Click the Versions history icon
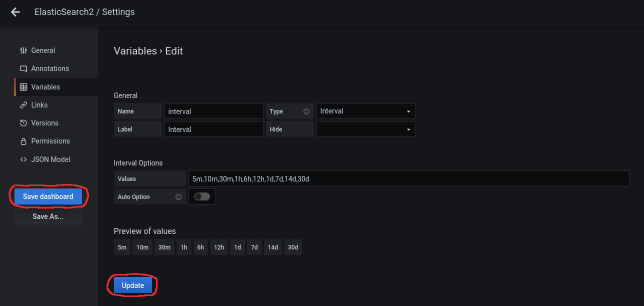This screenshot has width=644, height=306. point(23,123)
